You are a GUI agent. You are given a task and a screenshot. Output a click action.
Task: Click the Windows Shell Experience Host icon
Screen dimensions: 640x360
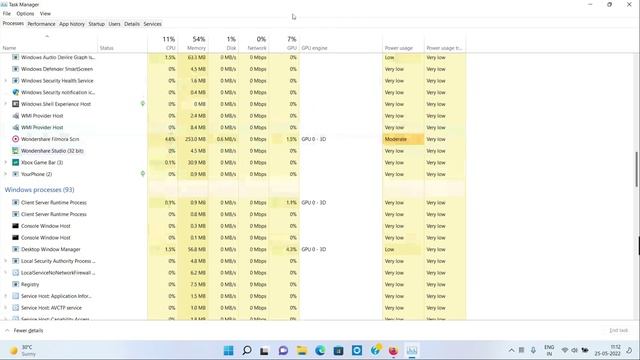(x=16, y=104)
